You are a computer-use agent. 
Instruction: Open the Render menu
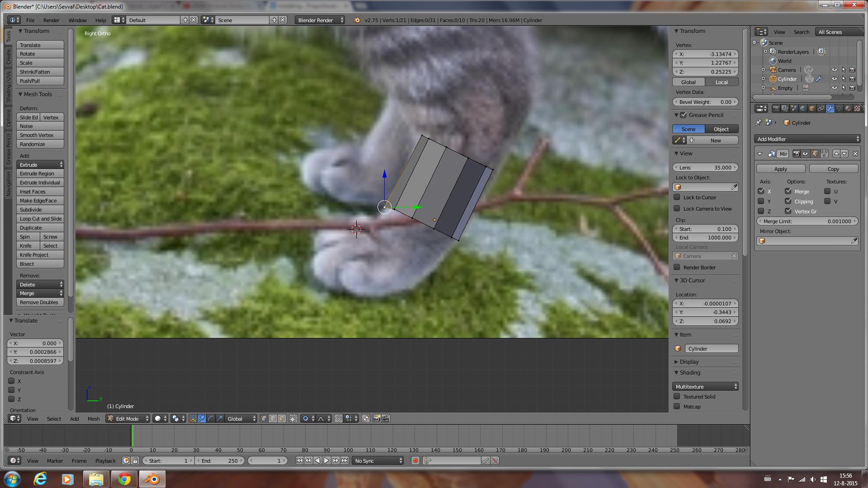[x=52, y=20]
